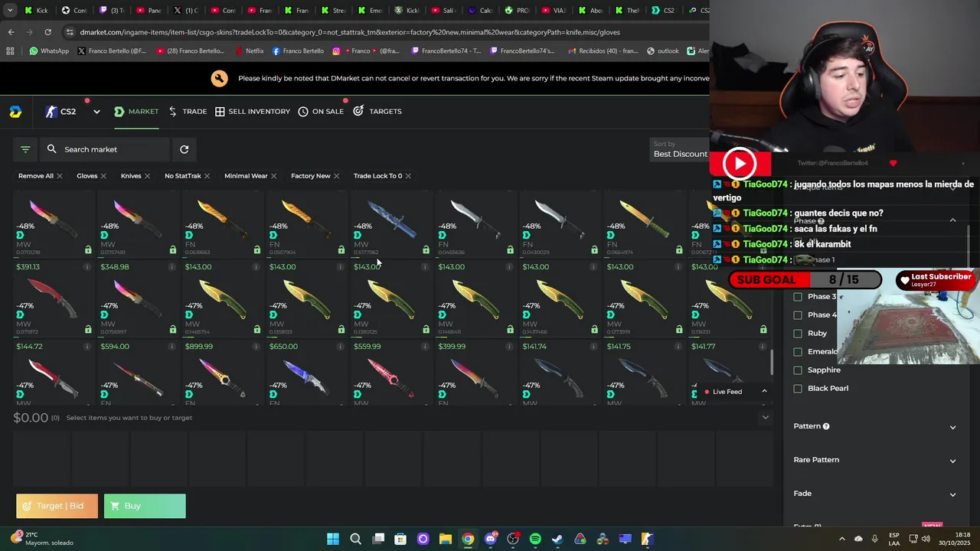Open Chrome tab search dropdown arrow
980x551 pixels.
[x=10, y=11]
